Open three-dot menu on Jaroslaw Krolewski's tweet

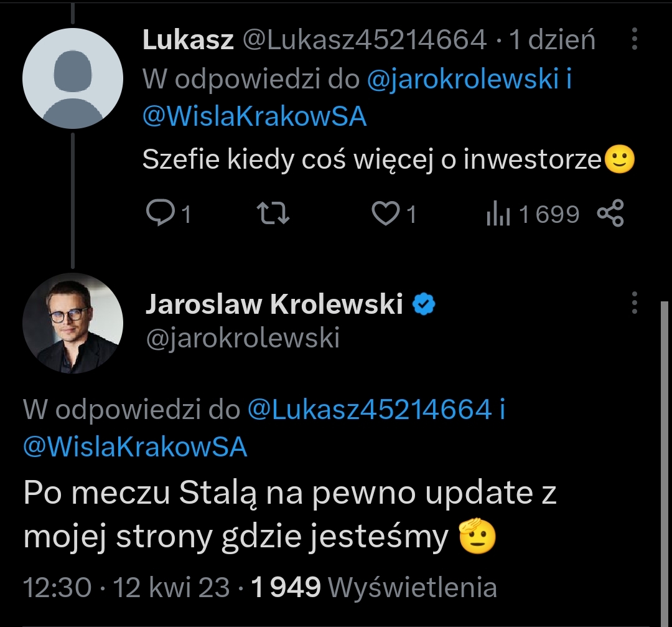click(x=634, y=303)
